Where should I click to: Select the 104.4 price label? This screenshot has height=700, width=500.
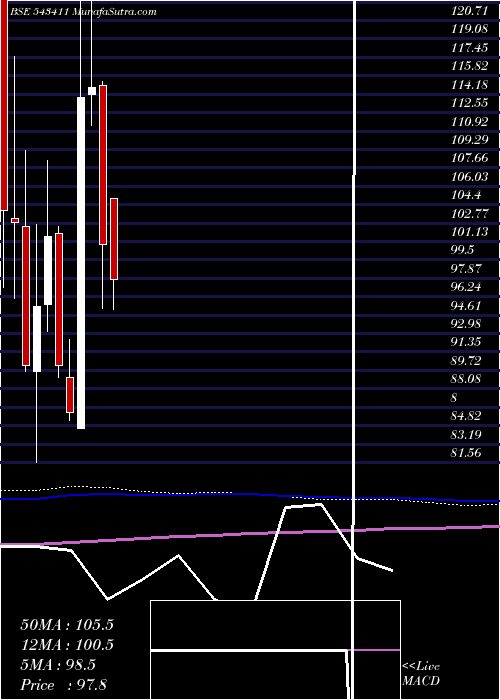click(x=466, y=195)
